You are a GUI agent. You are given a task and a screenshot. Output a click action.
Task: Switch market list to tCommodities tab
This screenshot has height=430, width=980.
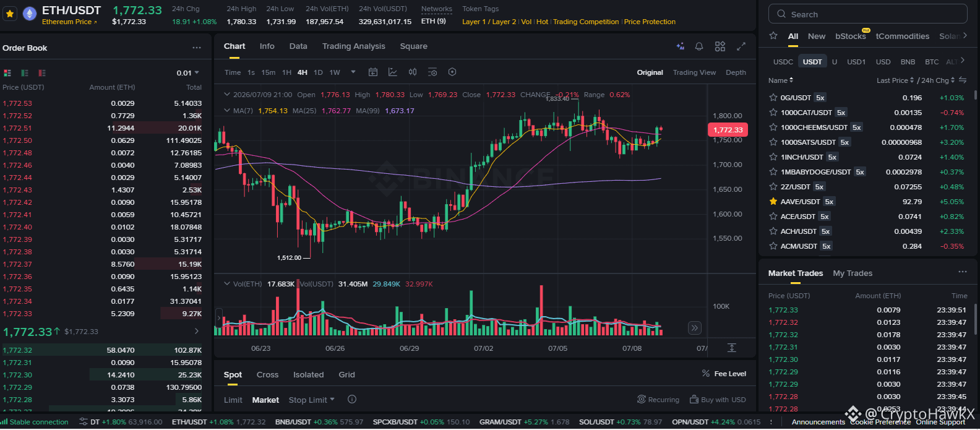[x=903, y=37]
